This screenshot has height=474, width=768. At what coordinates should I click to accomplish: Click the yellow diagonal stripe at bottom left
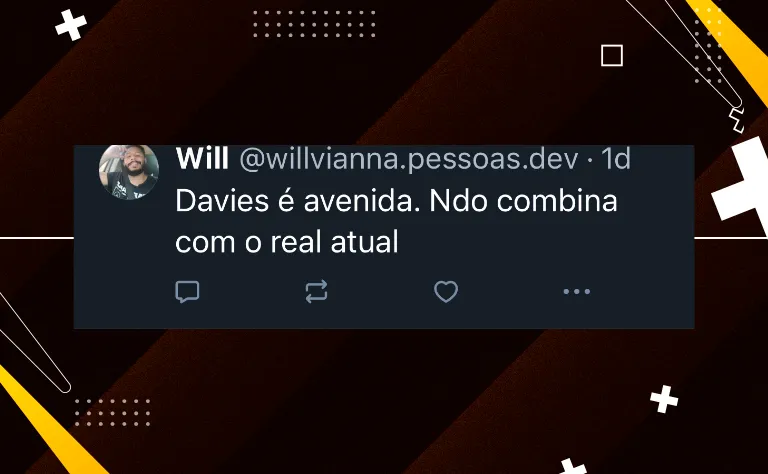(x=49, y=421)
